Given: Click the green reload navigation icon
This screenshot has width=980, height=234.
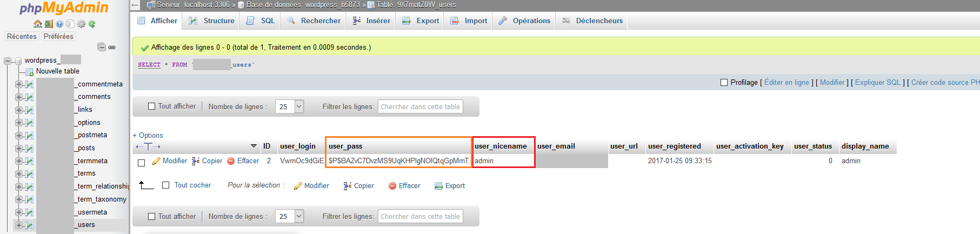Looking at the screenshot, I should coord(92,24).
